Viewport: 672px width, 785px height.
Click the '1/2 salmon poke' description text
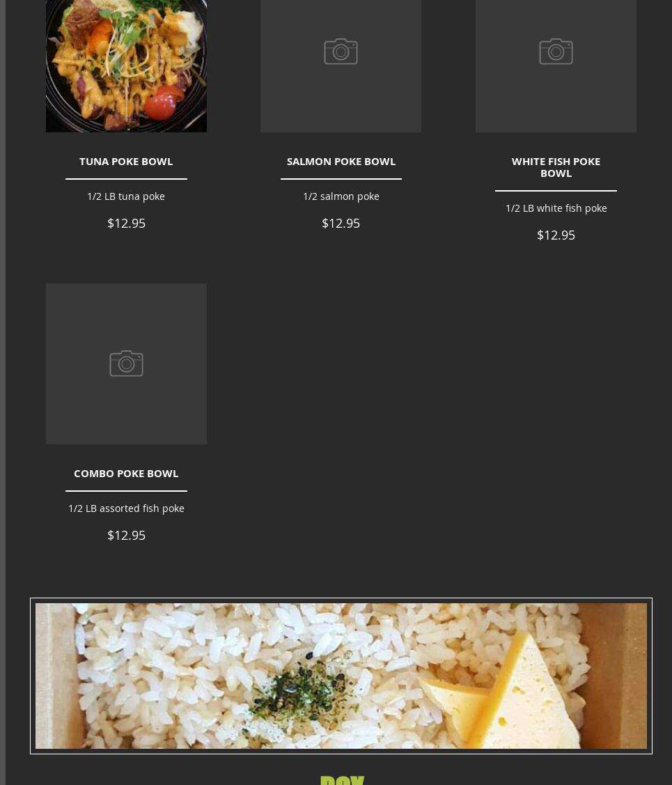pyautogui.click(x=341, y=196)
